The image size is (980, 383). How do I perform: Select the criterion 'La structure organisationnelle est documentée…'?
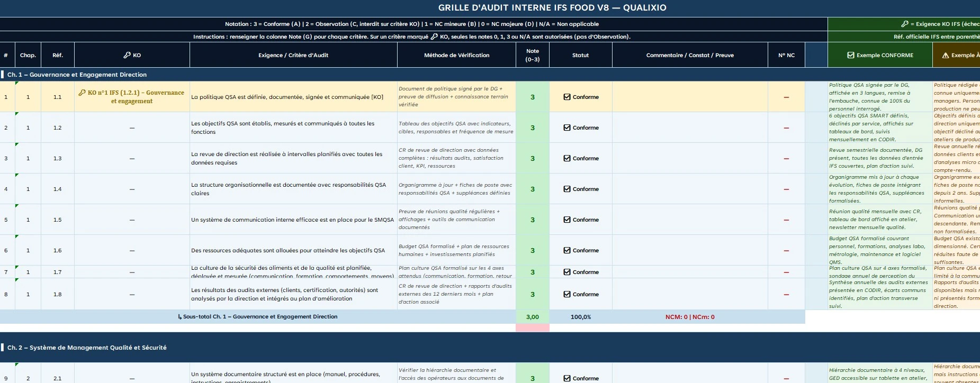click(293, 189)
